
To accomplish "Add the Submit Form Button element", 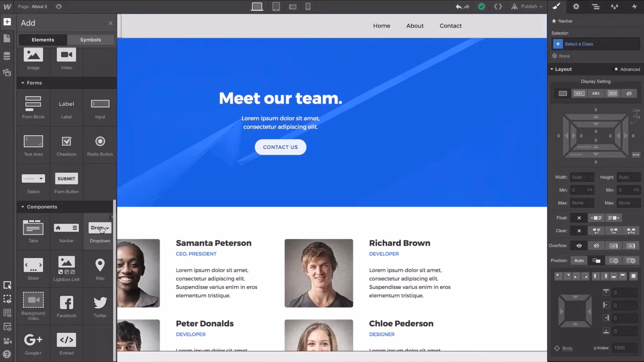I will coord(66,183).
